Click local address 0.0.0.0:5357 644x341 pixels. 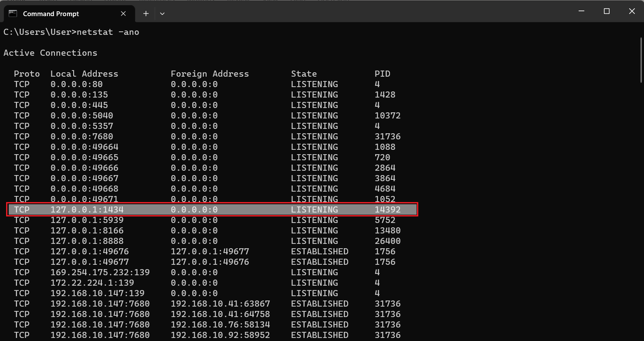[x=82, y=126]
